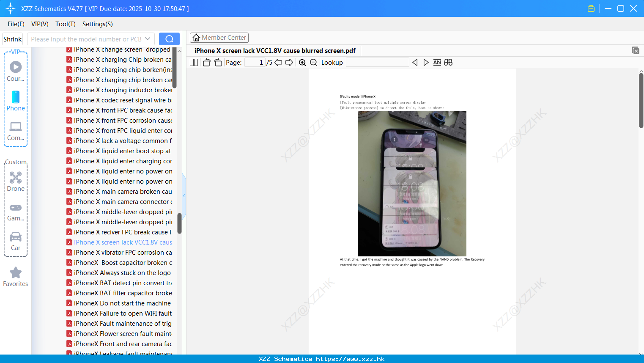Open iPhone X front FPC liquid enter file
This screenshot has height=363, width=644.
(x=119, y=131)
